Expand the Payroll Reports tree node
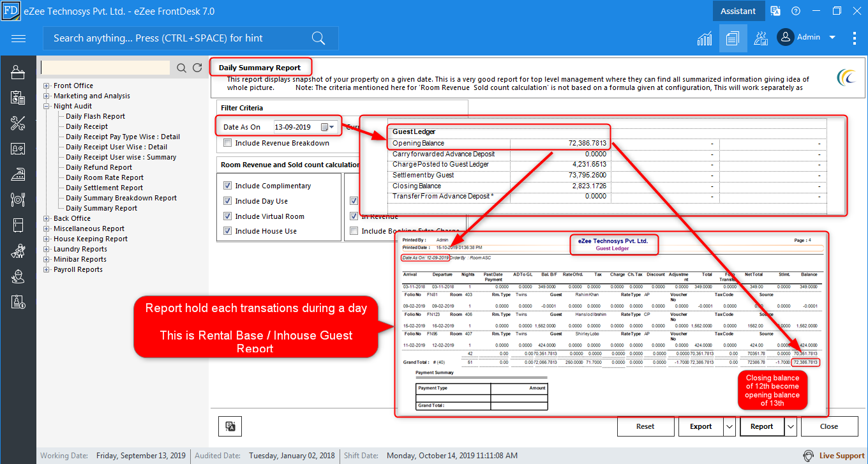This screenshot has height=464, width=868. pos(47,269)
